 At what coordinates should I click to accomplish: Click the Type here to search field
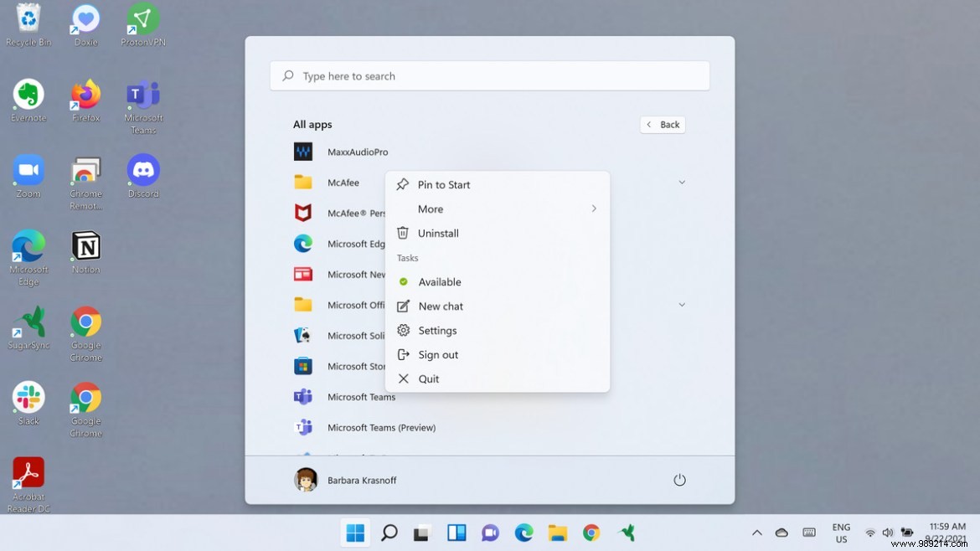[x=489, y=75]
